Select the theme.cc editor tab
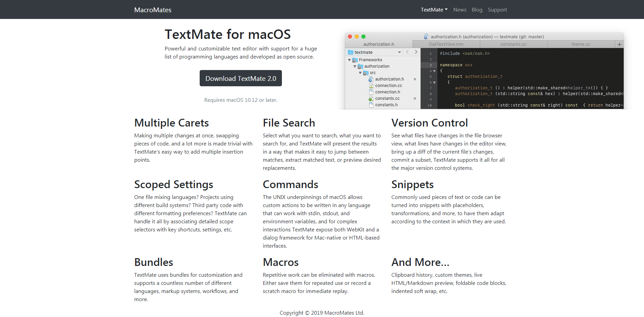 pos(581,44)
